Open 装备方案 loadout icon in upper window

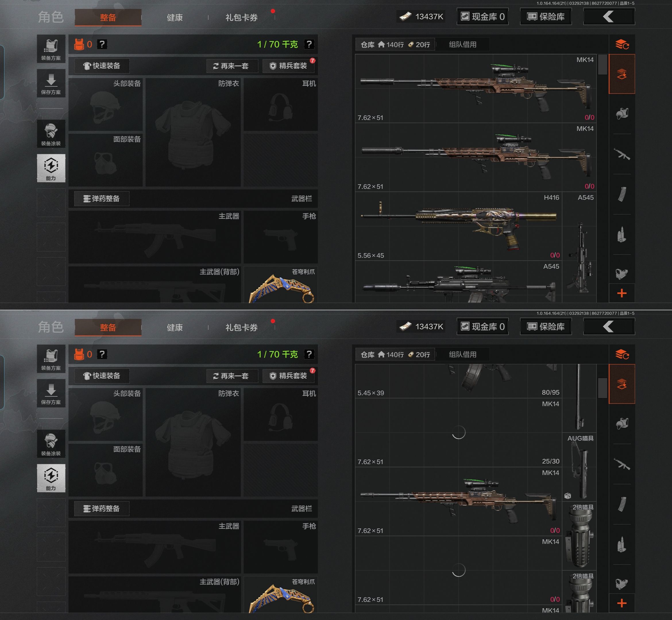(x=51, y=49)
